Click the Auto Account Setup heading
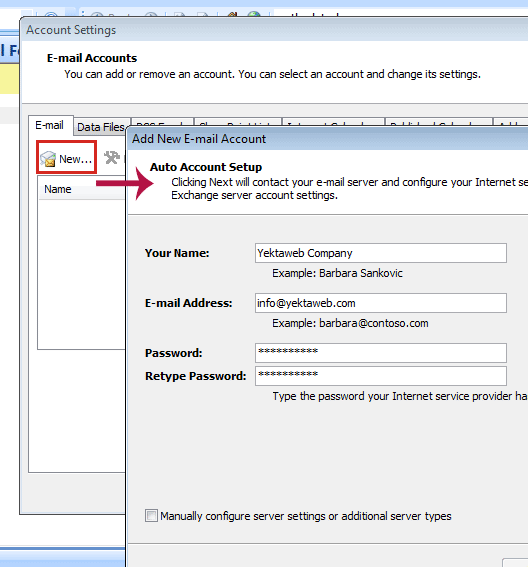 click(206, 167)
